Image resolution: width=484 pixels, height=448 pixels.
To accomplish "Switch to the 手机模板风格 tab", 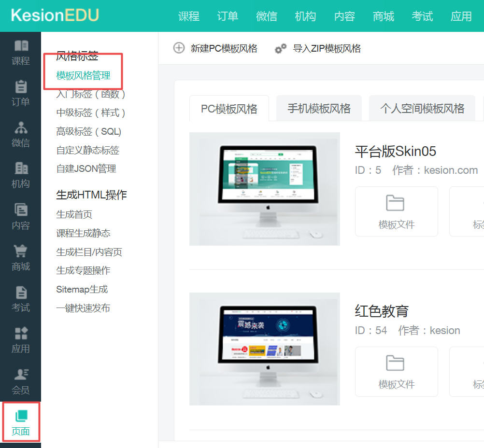I will [x=319, y=108].
